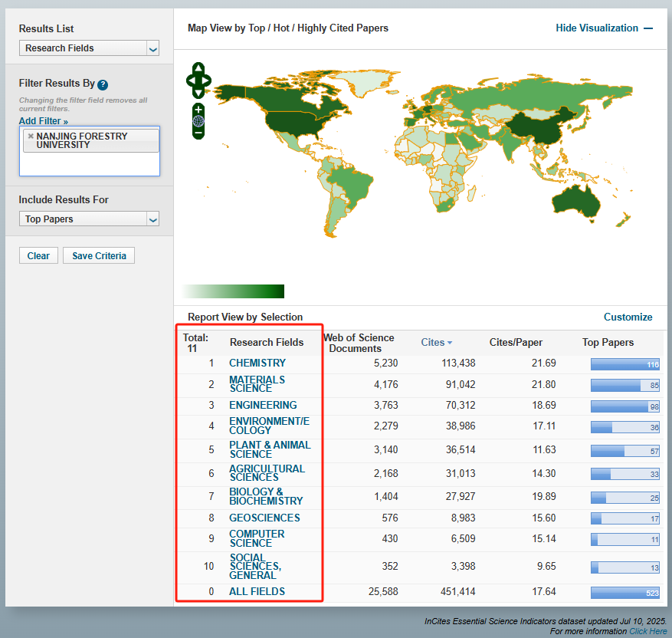The height and width of the screenshot is (638, 672).
Task: Pan the map down with the arrow
Action: tap(198, 92)
